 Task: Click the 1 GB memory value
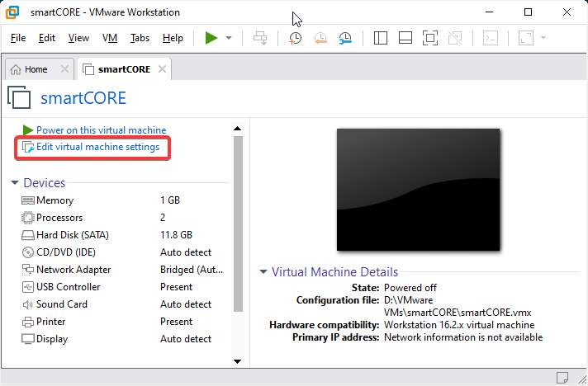pyautogui.click(x=170, y=200)
